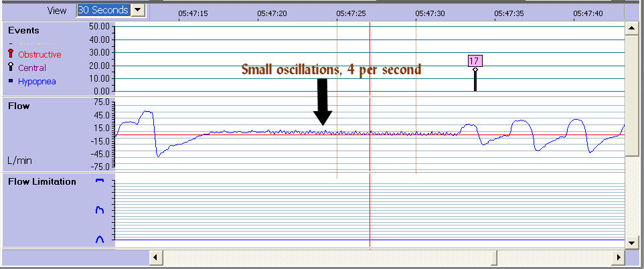
Task: Click the horizontal scrollbar right arrow
Action: pyautogui.click(x=617, y=257)
